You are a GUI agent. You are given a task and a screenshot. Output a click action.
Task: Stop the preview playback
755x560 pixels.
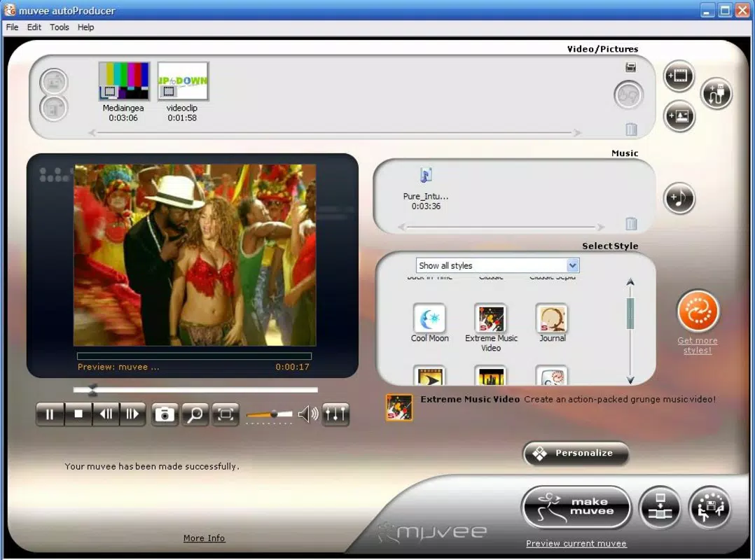[x=78, y=414]
